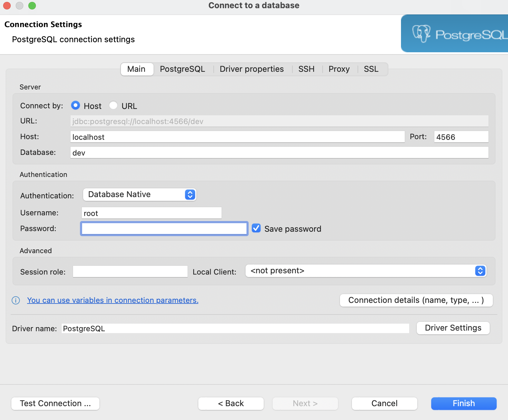Open the Authentication dropdown showing Database Native
508x420 pixels.
pyautogui.click(x=140, y=195)
